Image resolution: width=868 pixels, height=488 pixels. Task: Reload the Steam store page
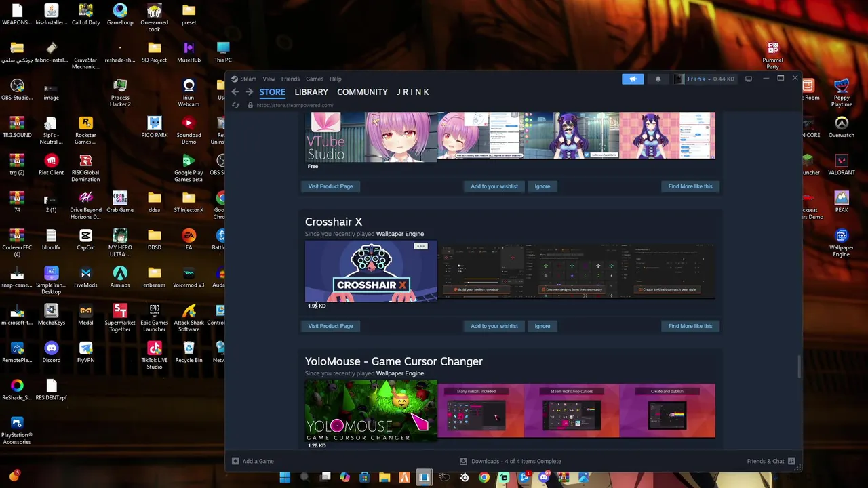click(x=235, y=105)
